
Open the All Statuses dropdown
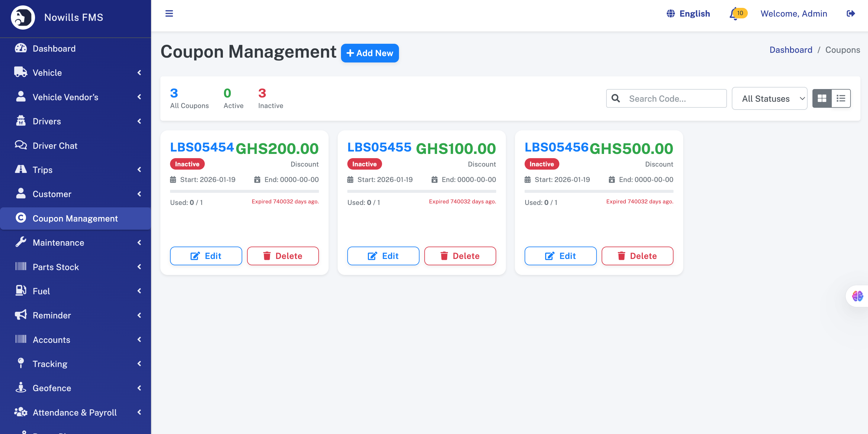point(769,98)
